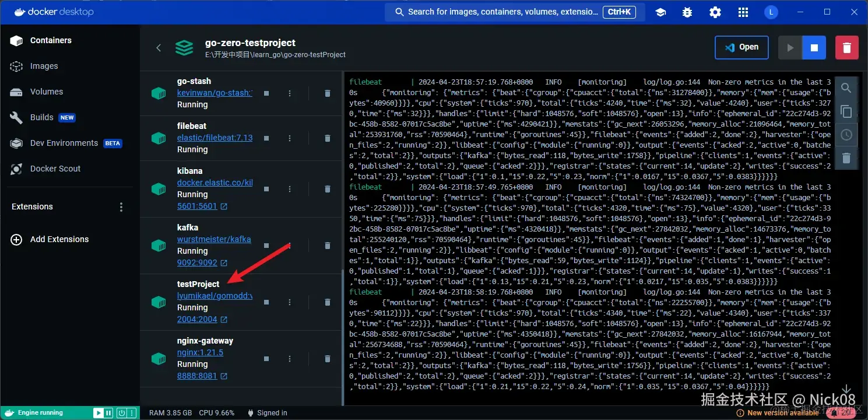Screen dimensions: 868x420
Task: Delete the testProject container
Action: 327,302
